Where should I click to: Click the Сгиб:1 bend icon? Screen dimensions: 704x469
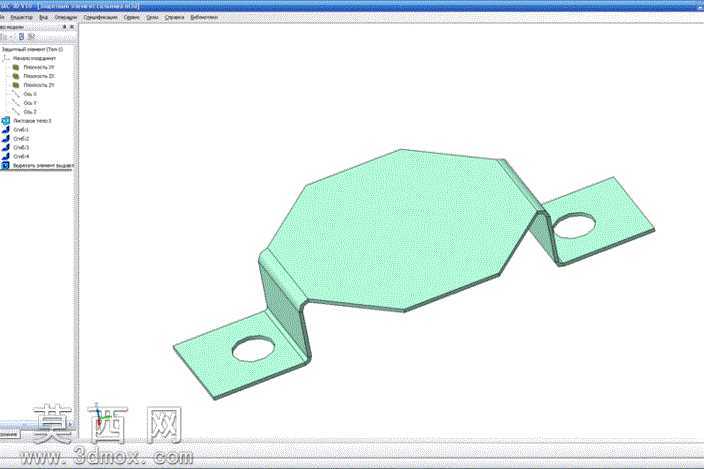[x=6, y=130]
